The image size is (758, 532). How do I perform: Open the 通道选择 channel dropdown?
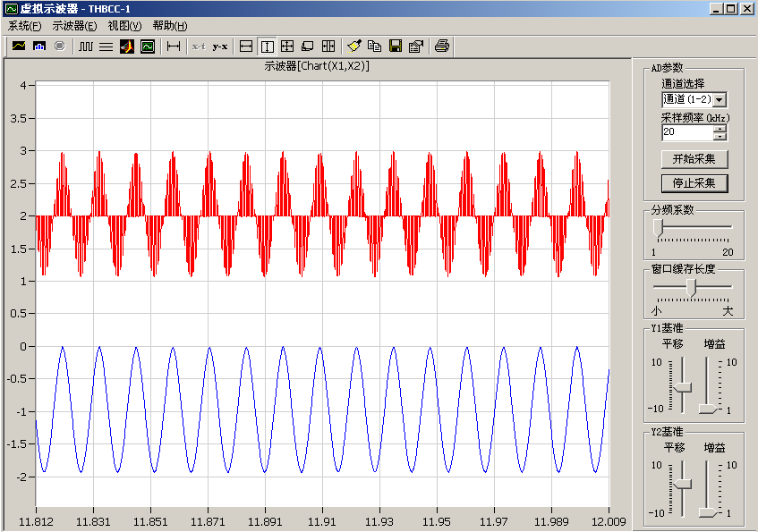click(720, 100)
